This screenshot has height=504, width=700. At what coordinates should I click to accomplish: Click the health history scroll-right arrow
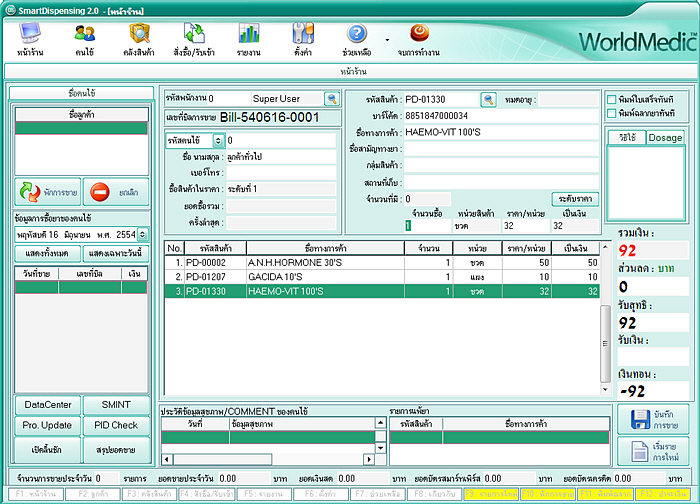click(369, 459)
